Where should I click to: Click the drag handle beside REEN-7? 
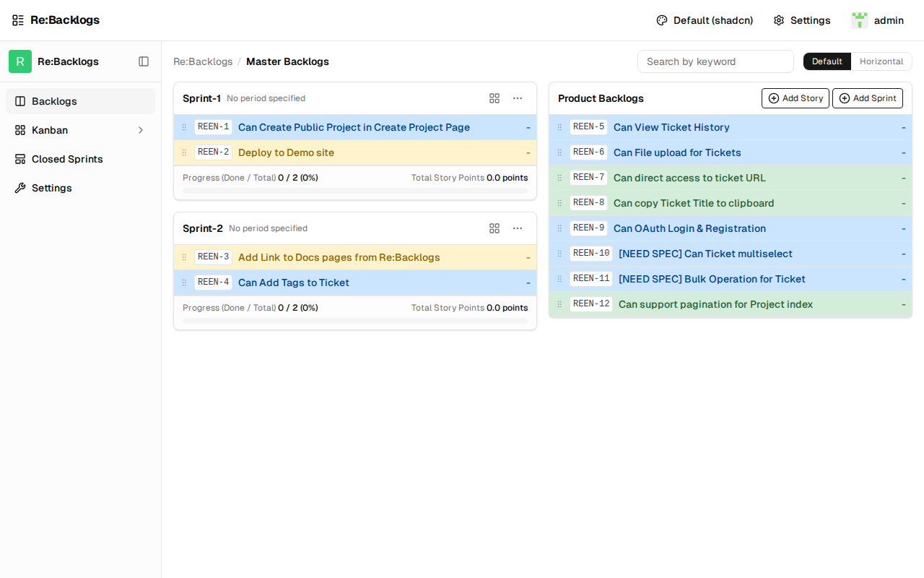[559, 178]
